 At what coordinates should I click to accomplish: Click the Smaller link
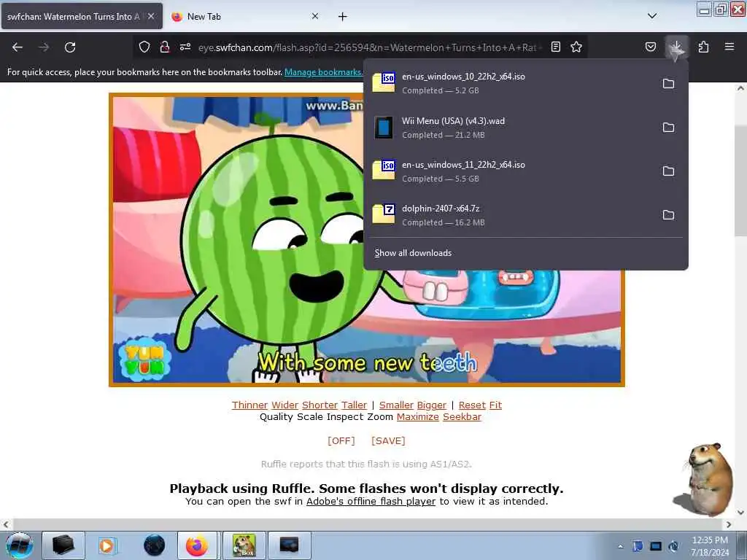[396, 405]
